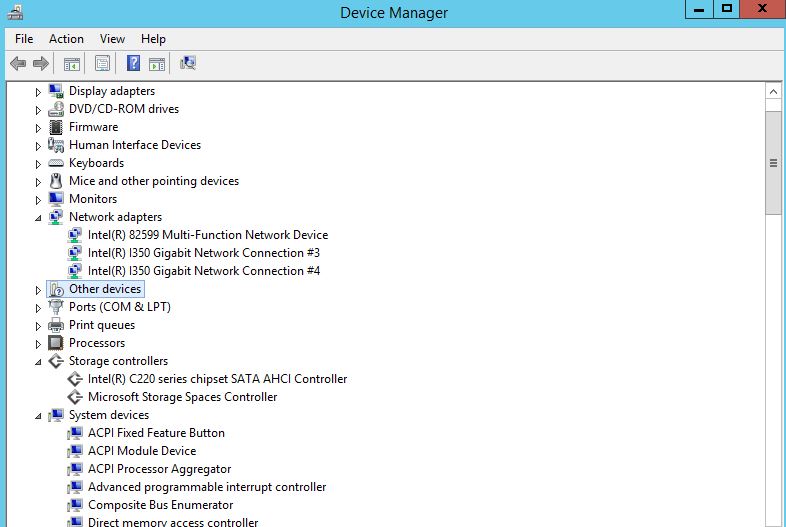Click the Forward arrow toolbar icon
Viewport: 786px width, 527px height.
[41, 64]
